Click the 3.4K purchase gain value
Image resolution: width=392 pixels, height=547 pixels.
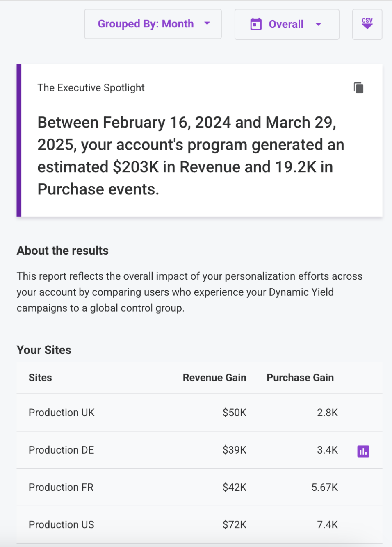pyautogui.click(x=328, y=450)
